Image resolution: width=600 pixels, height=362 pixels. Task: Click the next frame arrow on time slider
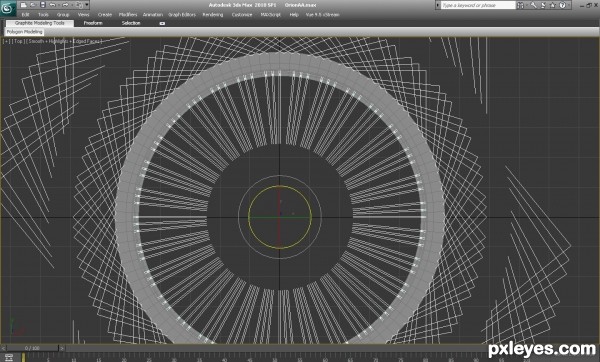tap(62, 348)
